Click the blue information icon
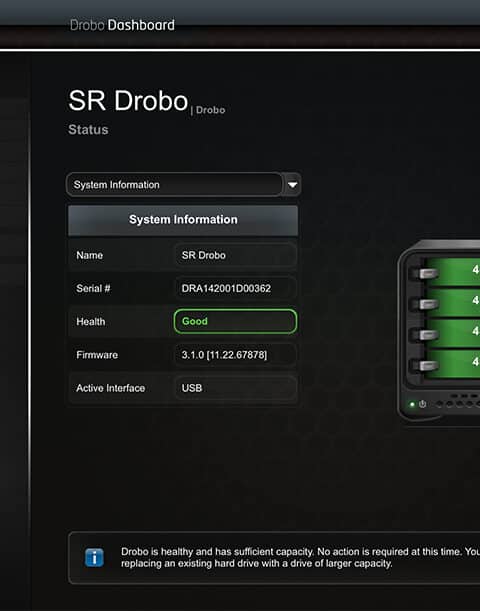This screenshot has width=480, height=611. coord(94,558)
